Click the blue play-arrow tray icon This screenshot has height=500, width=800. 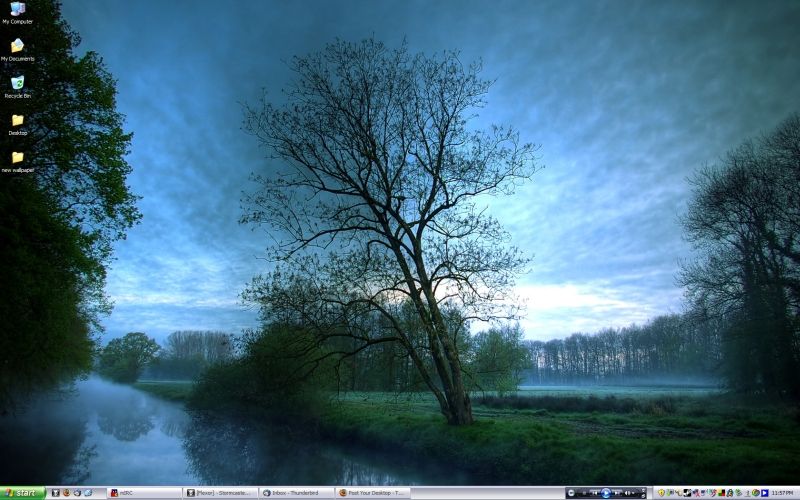coord(764,493)
